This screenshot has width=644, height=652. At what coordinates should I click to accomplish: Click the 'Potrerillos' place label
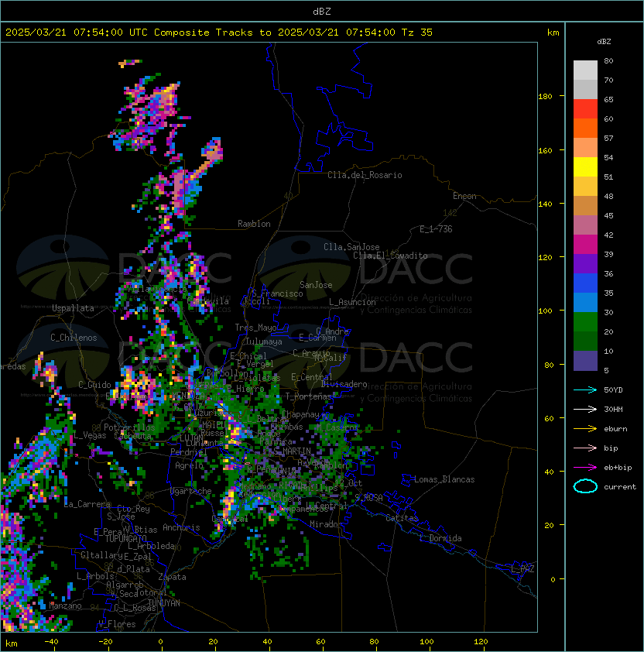pyautogui.click(x=129, y=427)
